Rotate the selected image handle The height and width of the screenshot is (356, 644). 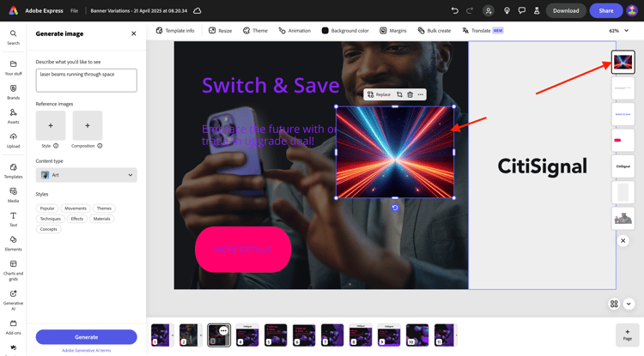(395, 208)
